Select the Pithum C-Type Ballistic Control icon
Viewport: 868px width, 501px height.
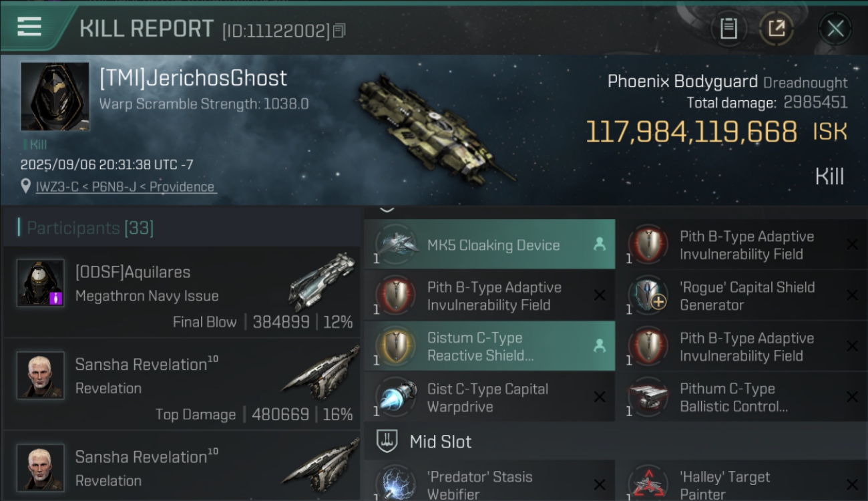pyautogui.click(x=648, y=397)
